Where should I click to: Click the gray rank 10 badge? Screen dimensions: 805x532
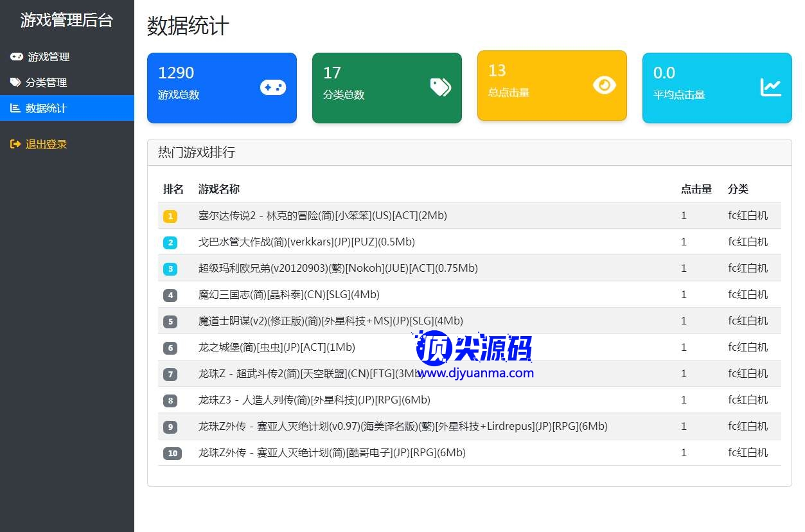pos(172,454)
